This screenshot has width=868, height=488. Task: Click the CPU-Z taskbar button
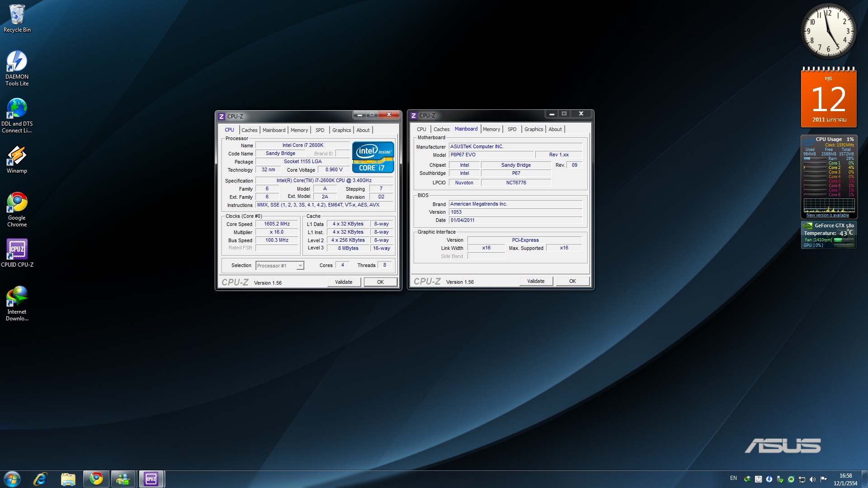tap(151, 479)
